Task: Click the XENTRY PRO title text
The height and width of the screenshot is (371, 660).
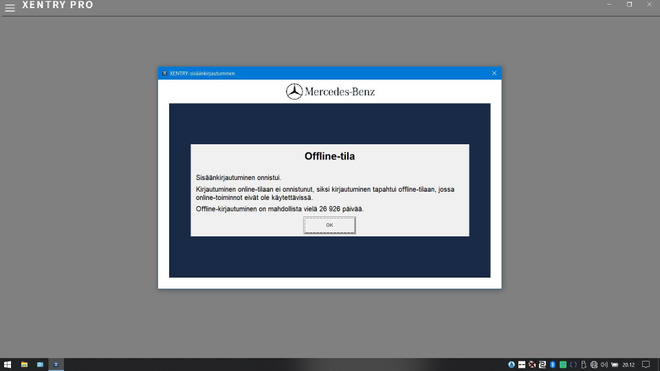Action: point(58,5)
